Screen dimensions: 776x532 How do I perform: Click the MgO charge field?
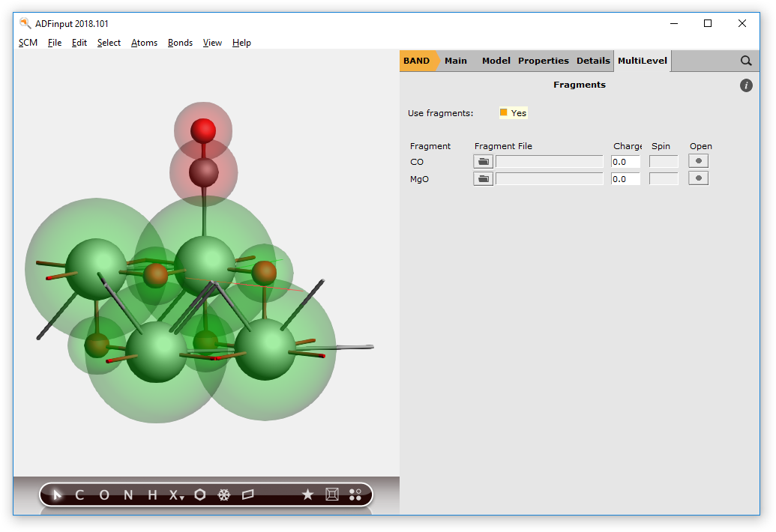point(625,179)
